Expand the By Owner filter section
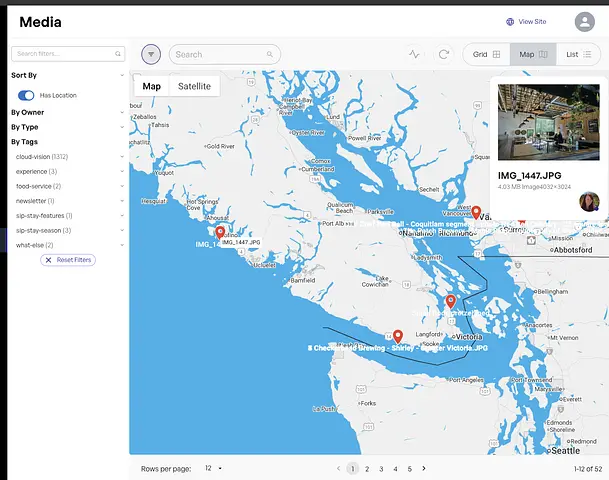Screen dimensions: 609x480 pyautogui.click(x=122, y=113)
